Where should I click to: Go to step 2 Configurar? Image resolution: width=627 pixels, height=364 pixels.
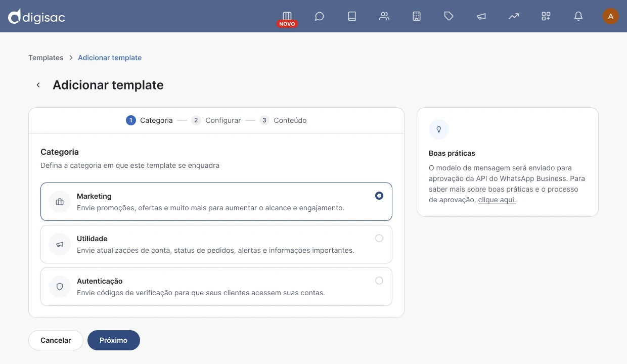tap(216, 120)
